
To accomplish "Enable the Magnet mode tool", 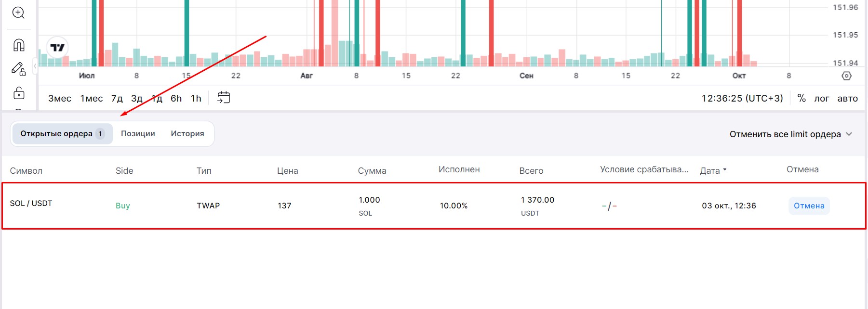I will [x=18, y=45].
